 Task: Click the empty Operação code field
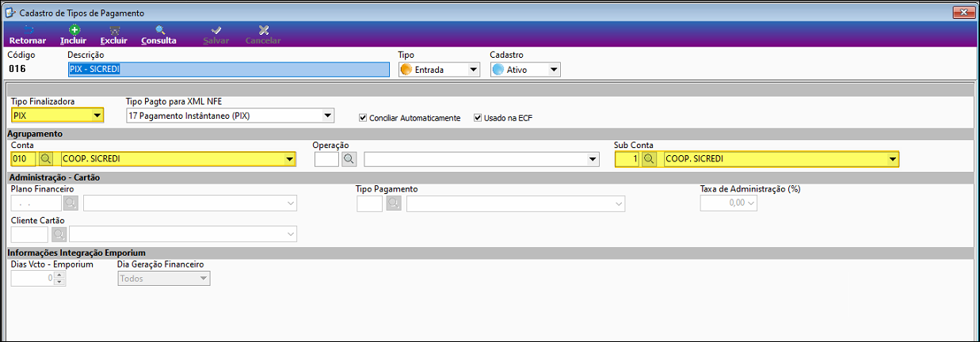click(x=327, y=159)
